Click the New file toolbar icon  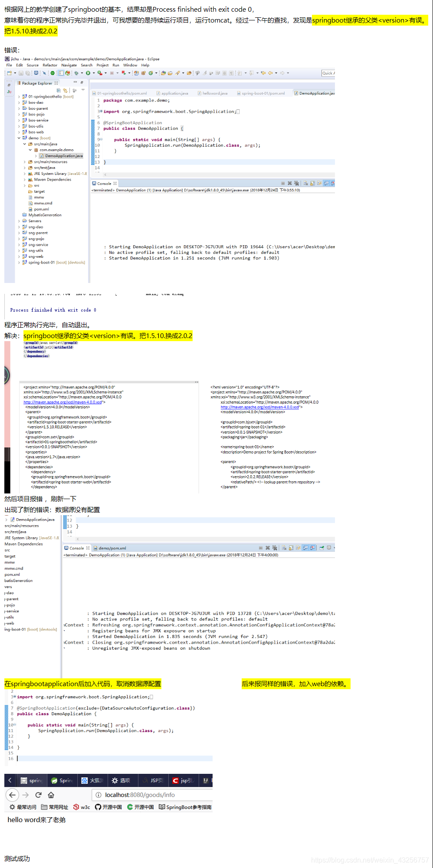[9, 73]
